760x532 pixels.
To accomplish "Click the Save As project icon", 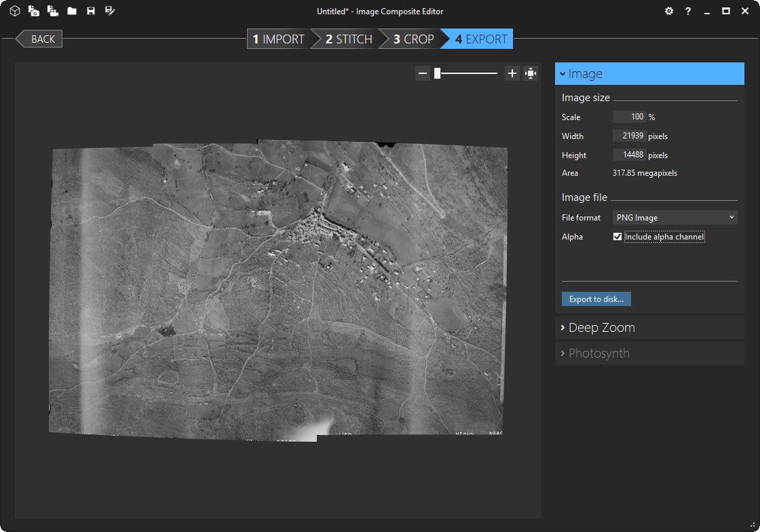I will coord(110,12).
